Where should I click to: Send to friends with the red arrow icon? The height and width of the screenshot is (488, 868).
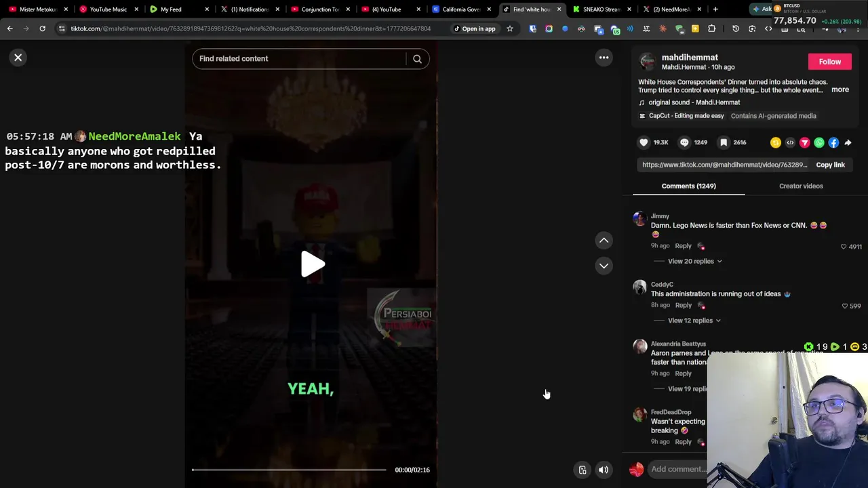[804, 142]
